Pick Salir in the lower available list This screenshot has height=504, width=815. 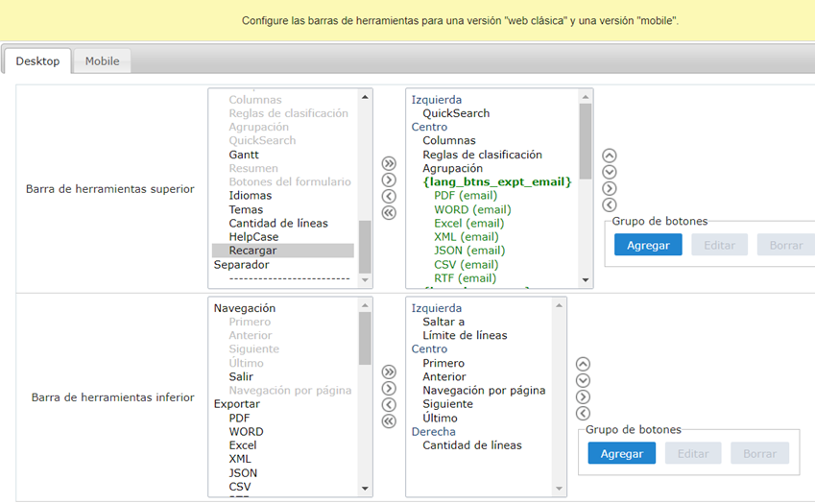(x=241, y=377)
